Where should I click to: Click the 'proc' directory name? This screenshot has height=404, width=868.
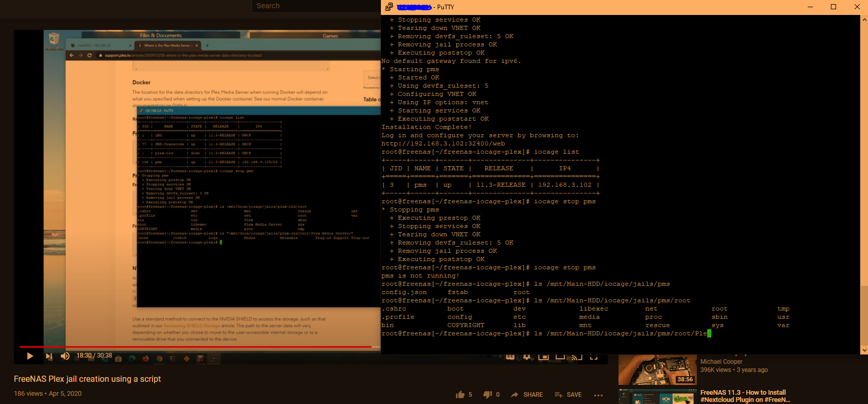point(654,317)
